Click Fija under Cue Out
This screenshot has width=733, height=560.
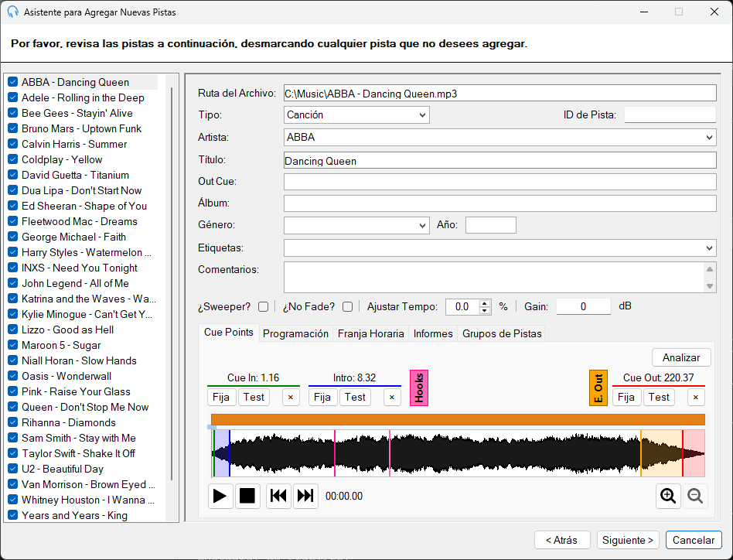(626, 398)
